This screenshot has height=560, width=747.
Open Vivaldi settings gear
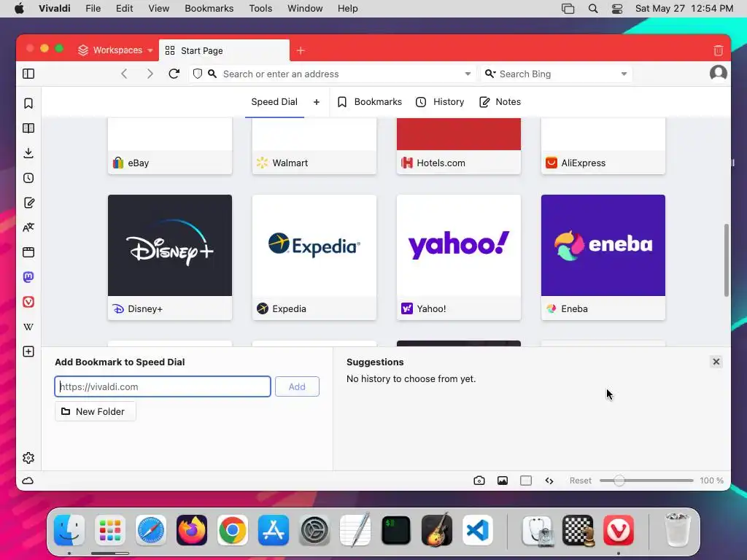coord(28,458)
